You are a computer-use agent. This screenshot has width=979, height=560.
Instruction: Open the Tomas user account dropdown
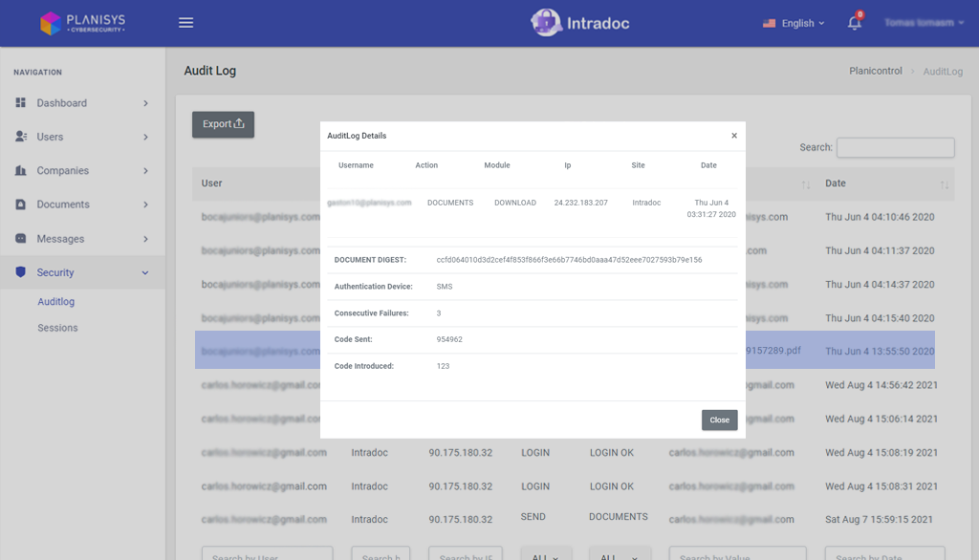pos(924,23)
